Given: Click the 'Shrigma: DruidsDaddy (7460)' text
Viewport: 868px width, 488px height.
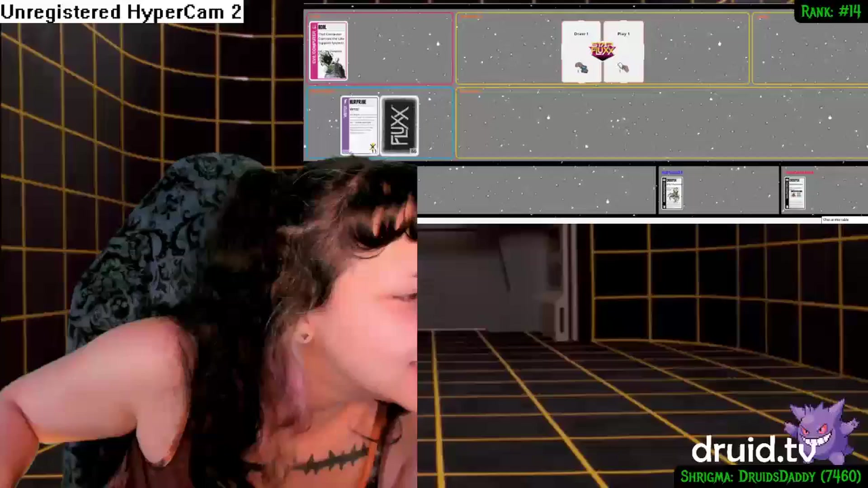Looking at the screenshot, I should (771, 477).
